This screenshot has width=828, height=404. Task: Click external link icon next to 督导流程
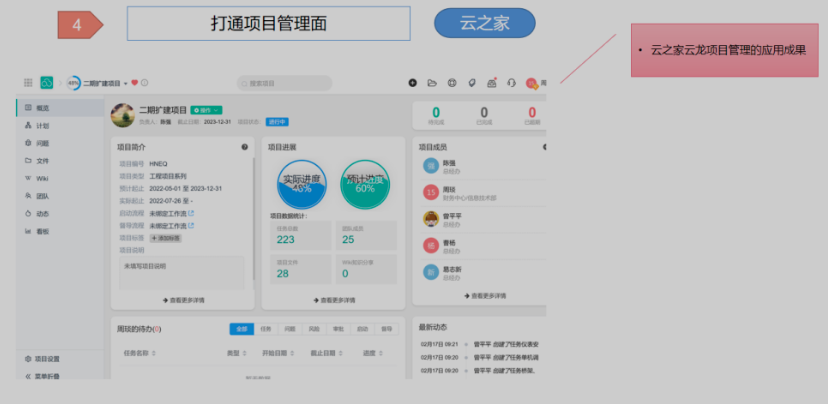(x=191, y=226)
